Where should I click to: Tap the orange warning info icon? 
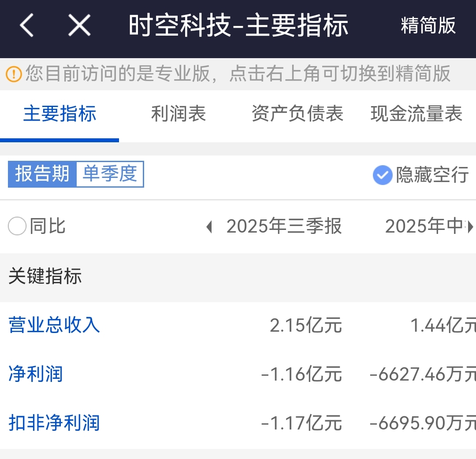pos(14,74)
